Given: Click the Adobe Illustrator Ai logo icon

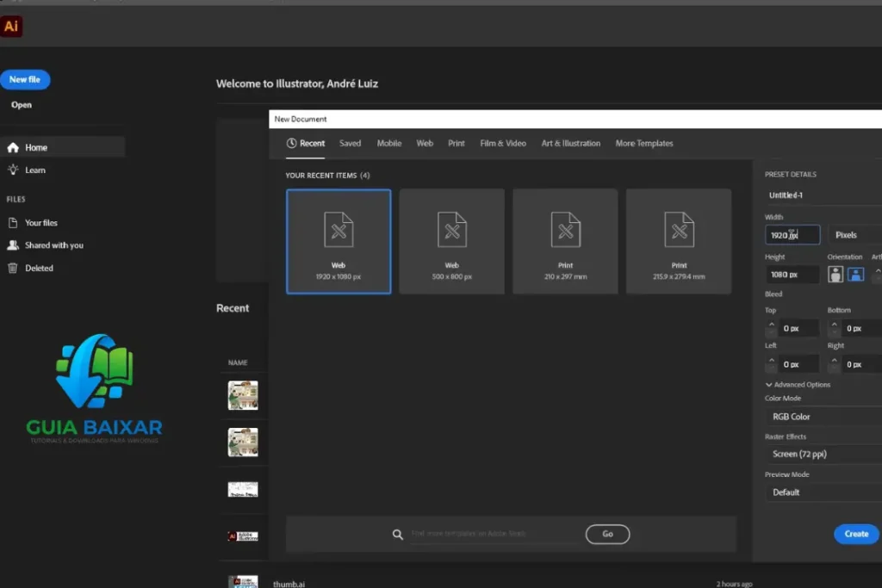Looking at the screenshot, I should (11, 27).
